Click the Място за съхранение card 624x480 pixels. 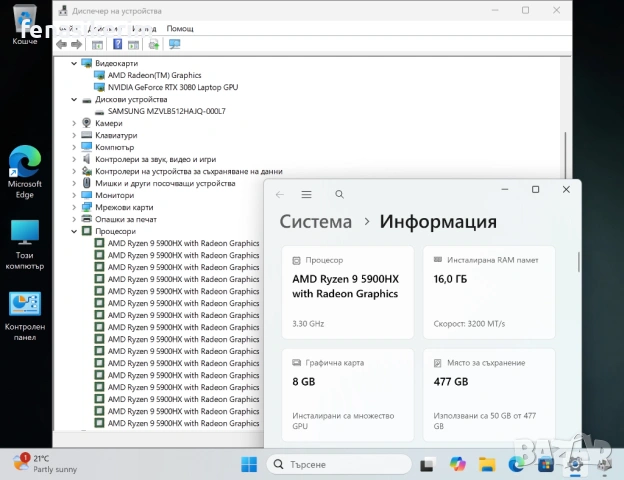(x=489, y=395)
